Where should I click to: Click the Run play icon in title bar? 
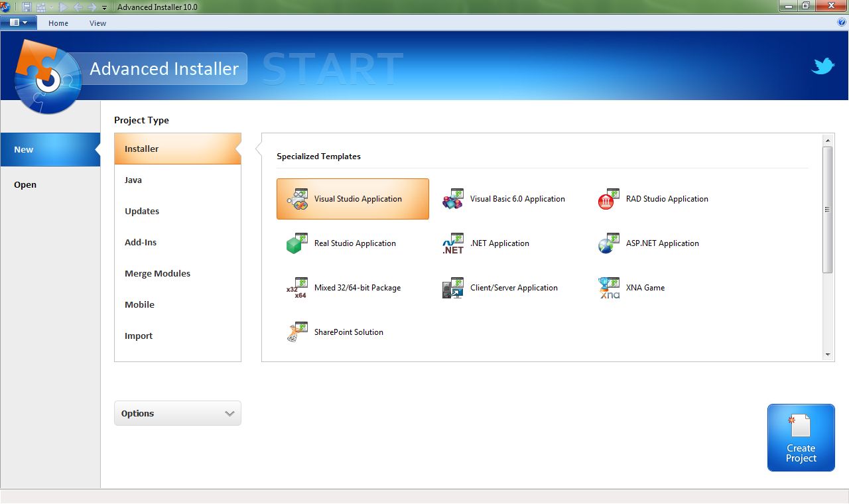click(64, 7)
